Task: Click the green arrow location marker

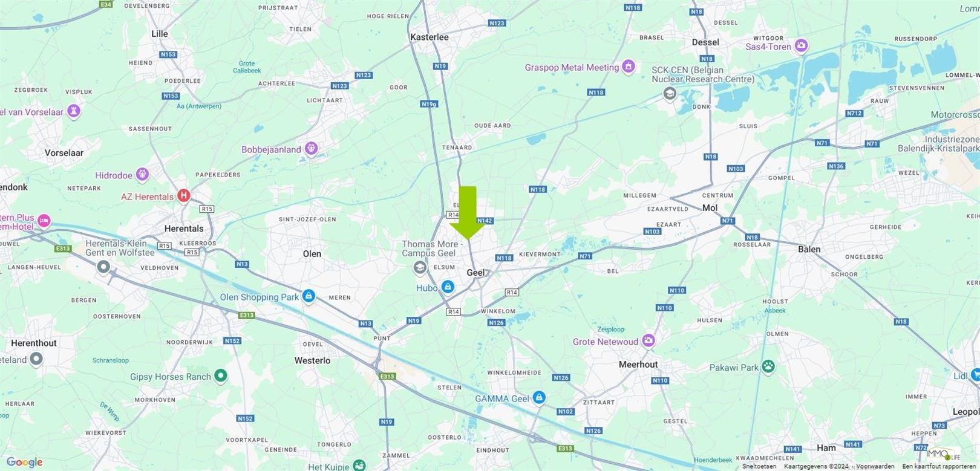Action: 468,213
